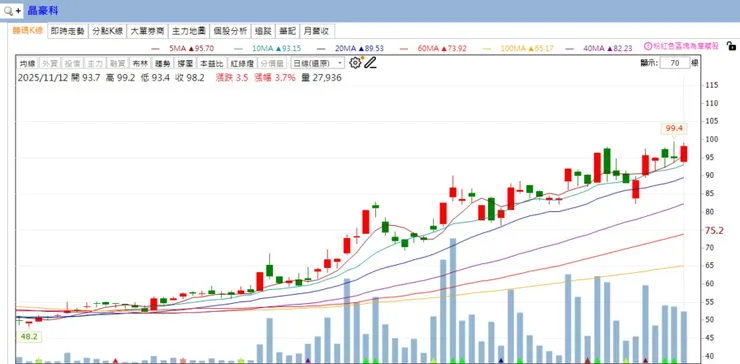Switch to the 主力地圖 tab
This screenshot has height=364, width=740.
(189, 32)
